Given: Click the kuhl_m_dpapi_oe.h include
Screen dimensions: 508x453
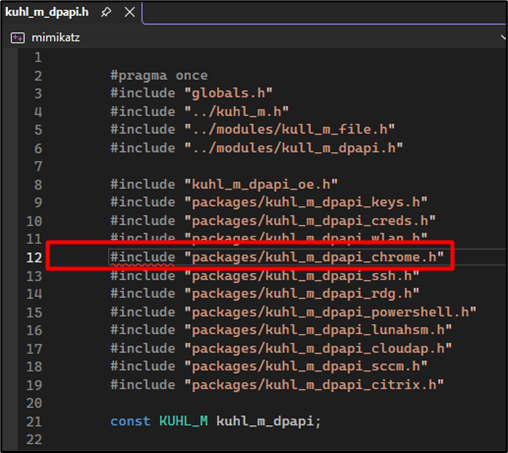Looking at the screenshot, I should [x=261, y=184].
